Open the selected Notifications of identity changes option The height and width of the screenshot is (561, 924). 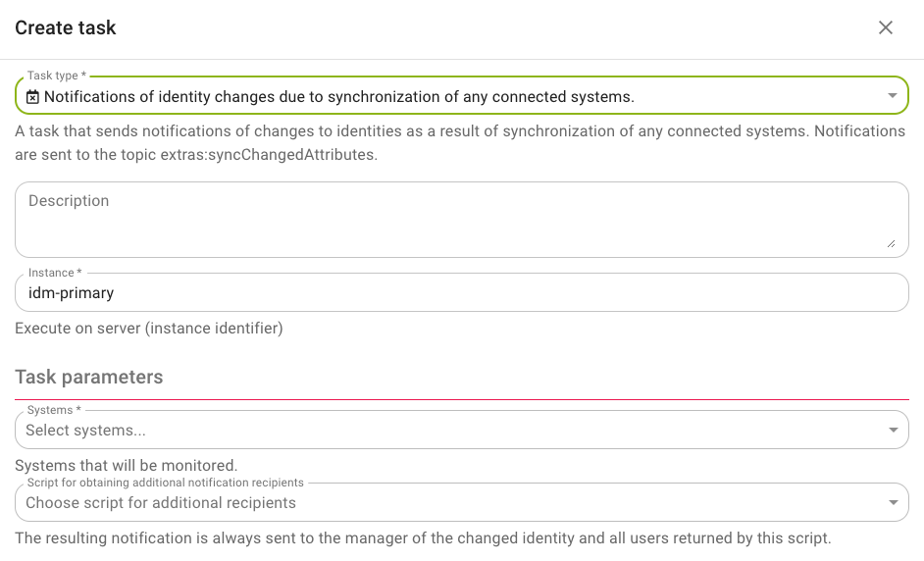[x=338, y=97]
